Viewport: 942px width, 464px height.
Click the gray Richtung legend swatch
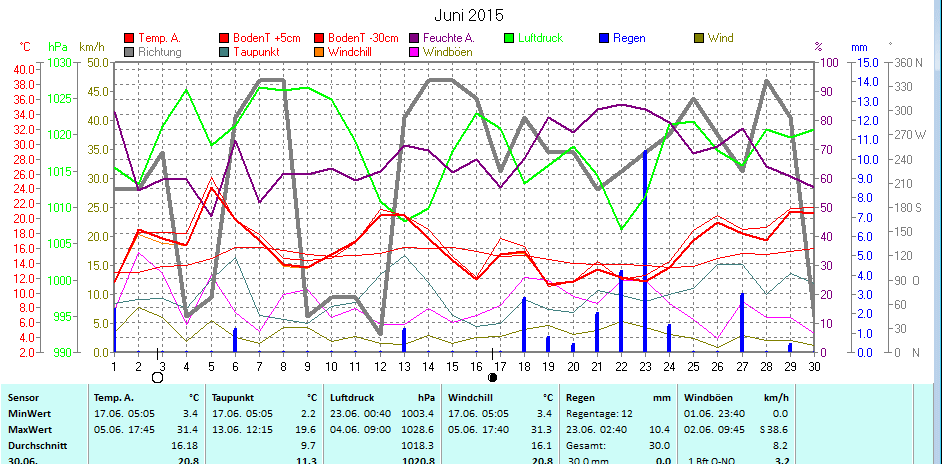[x=128, y=52]
